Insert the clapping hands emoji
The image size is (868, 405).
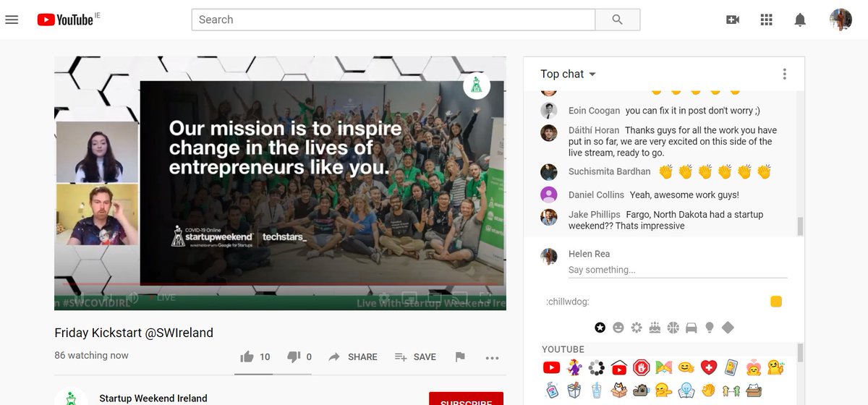[709, 391]
